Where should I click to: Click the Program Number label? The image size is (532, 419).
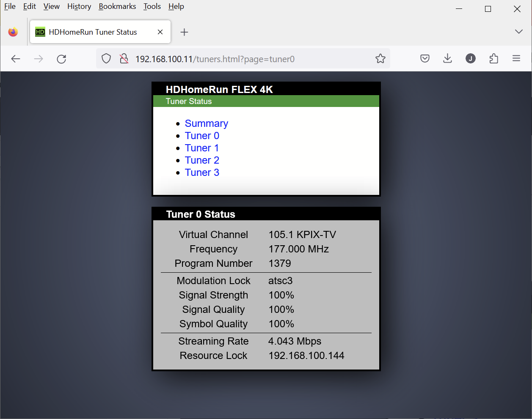[x=213, y=263]
